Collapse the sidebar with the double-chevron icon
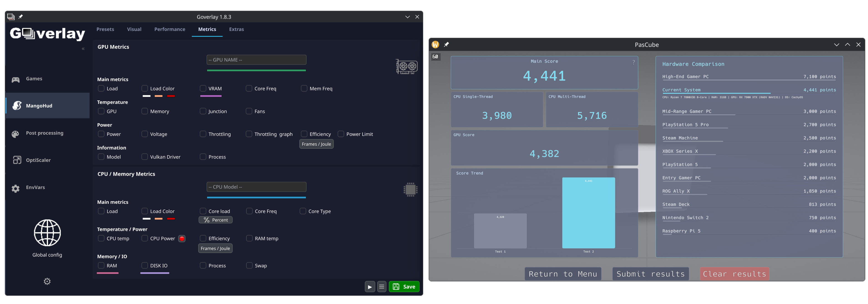The height and width of the screenshot is (304, 868). [83, 49]
